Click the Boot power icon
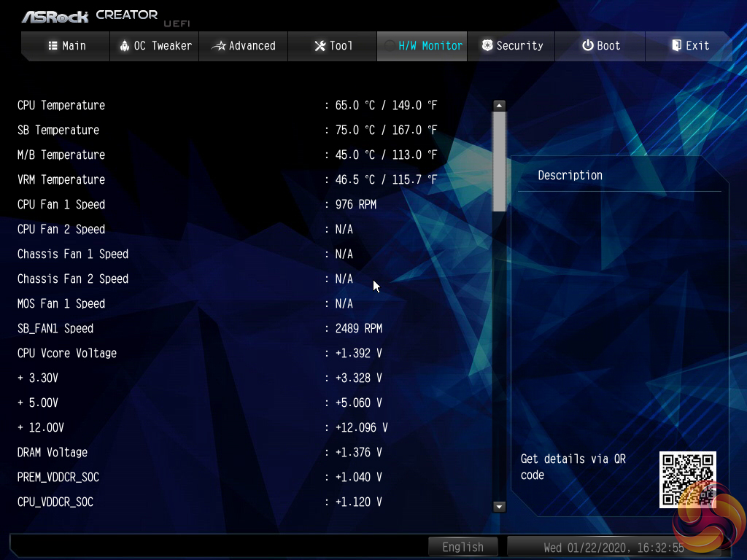Screen dimensions: 747x560 (588, 45)
